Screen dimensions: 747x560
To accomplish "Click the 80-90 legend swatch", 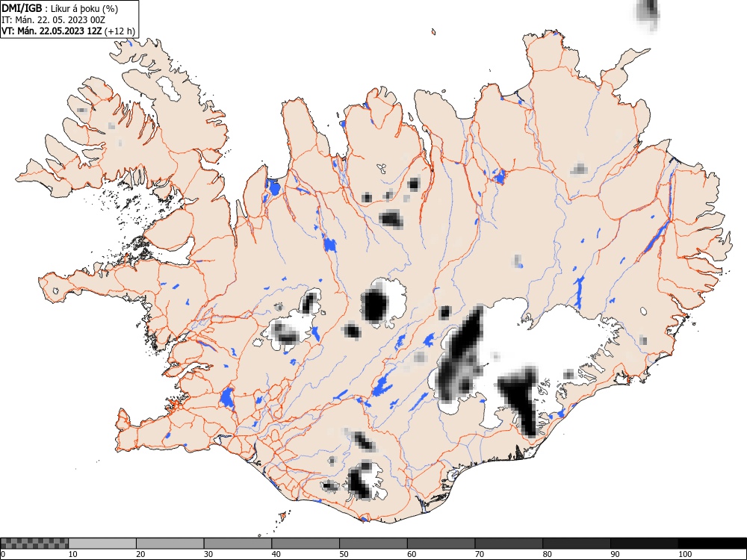I will click(576, 544).
